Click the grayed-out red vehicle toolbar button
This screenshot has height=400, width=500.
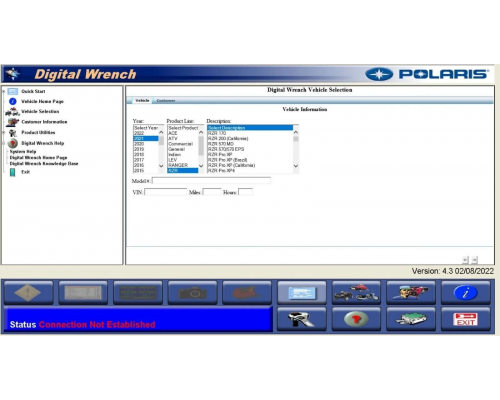point(247,293)
